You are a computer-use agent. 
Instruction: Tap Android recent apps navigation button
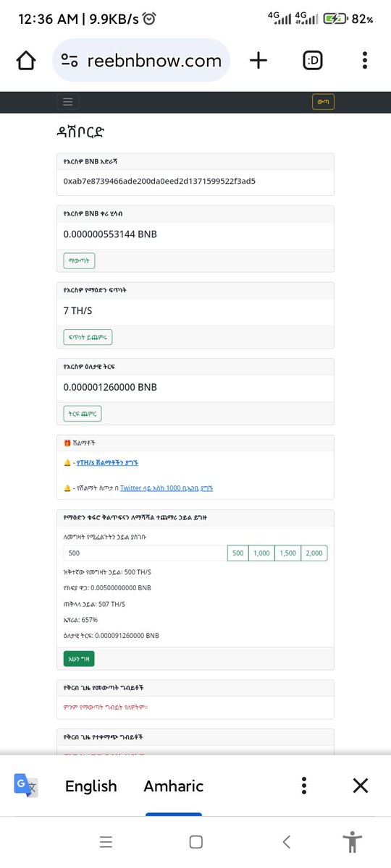(106, 842)
